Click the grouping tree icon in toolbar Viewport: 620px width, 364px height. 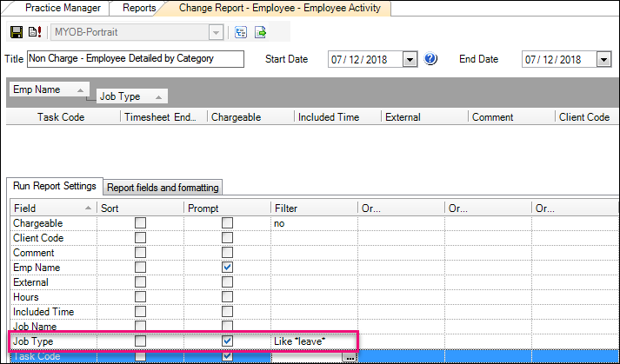click(241, 33)
